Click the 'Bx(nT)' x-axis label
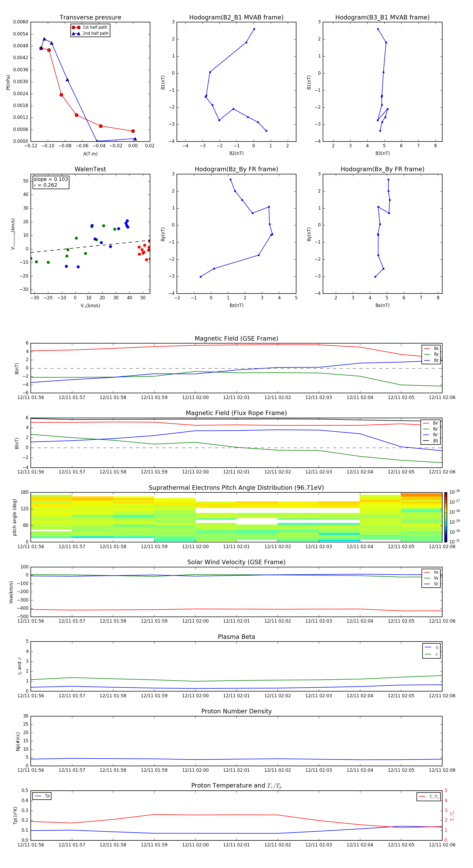Viewport: 473px width, 868px height. click(382, 305)
